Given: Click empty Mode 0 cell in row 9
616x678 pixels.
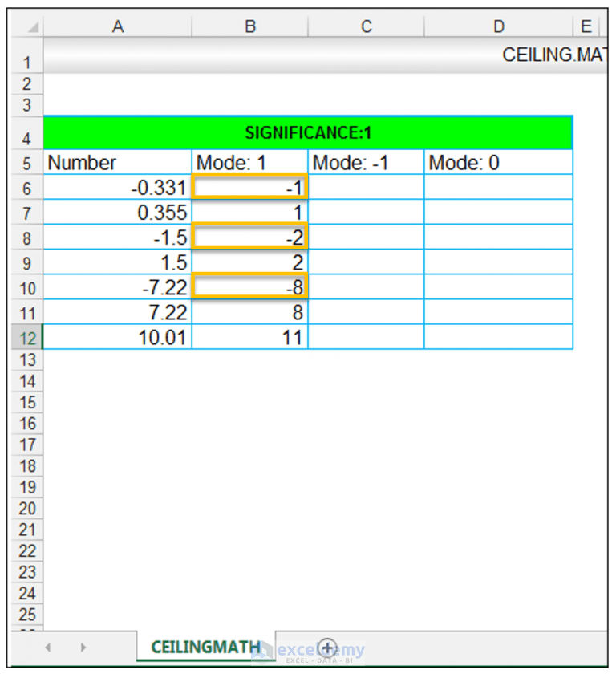Looking at the screenshot, I should click(x=498, y=262).
